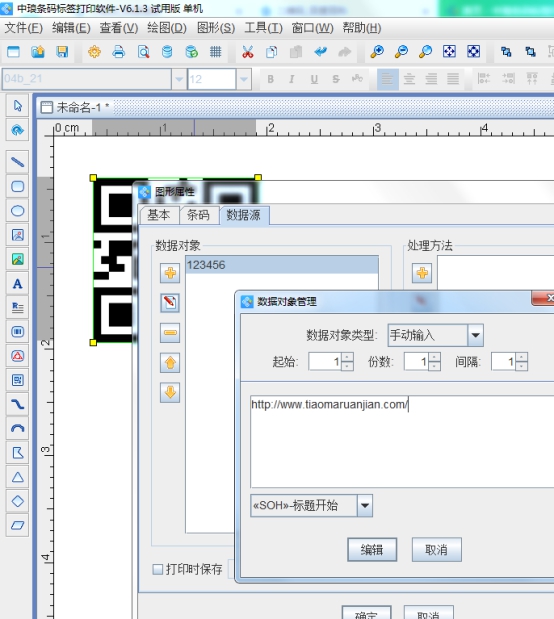Image resolution: width=554 pixels, height=619 pixels.
Task: Remove the data object with the minus icon
Action: tap(170, 333)
